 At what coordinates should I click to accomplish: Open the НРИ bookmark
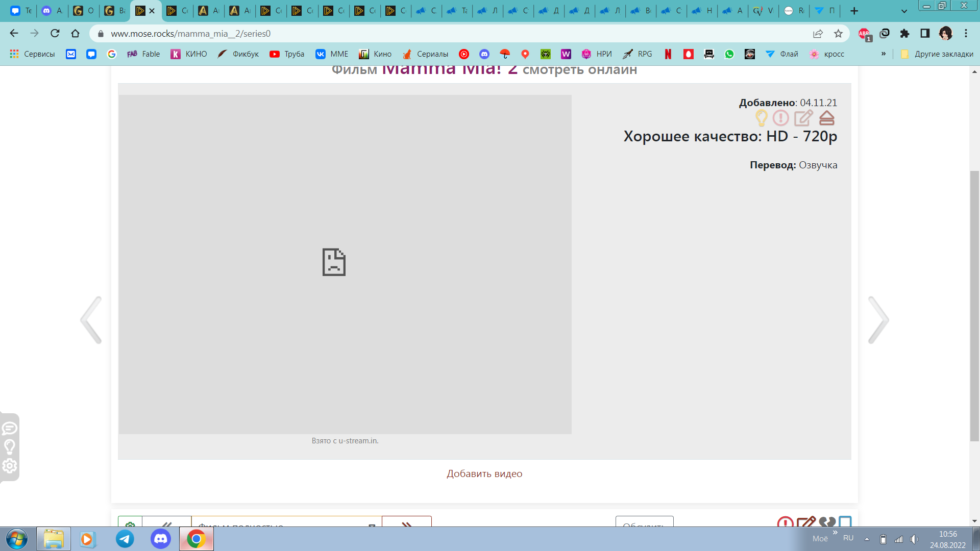point(597,54)
